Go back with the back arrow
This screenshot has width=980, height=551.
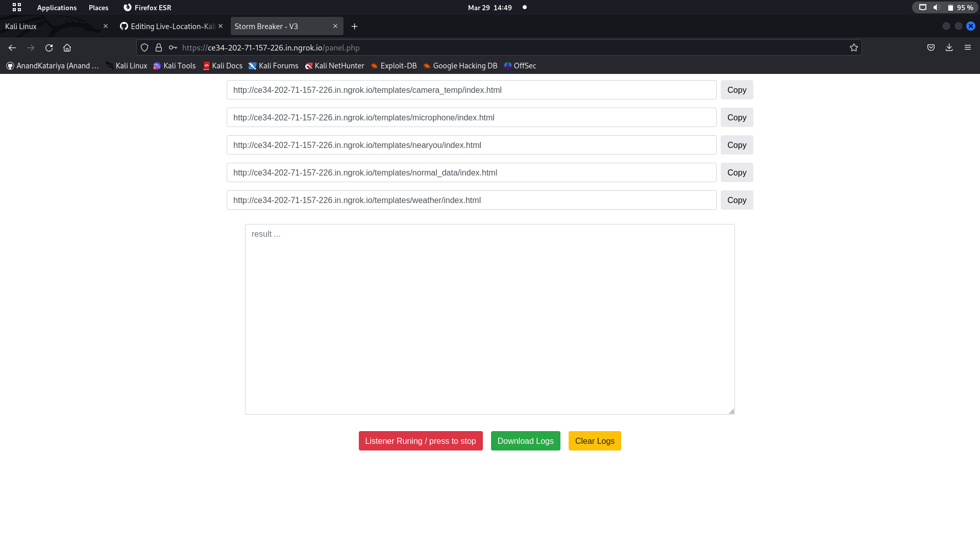(12, 47)
